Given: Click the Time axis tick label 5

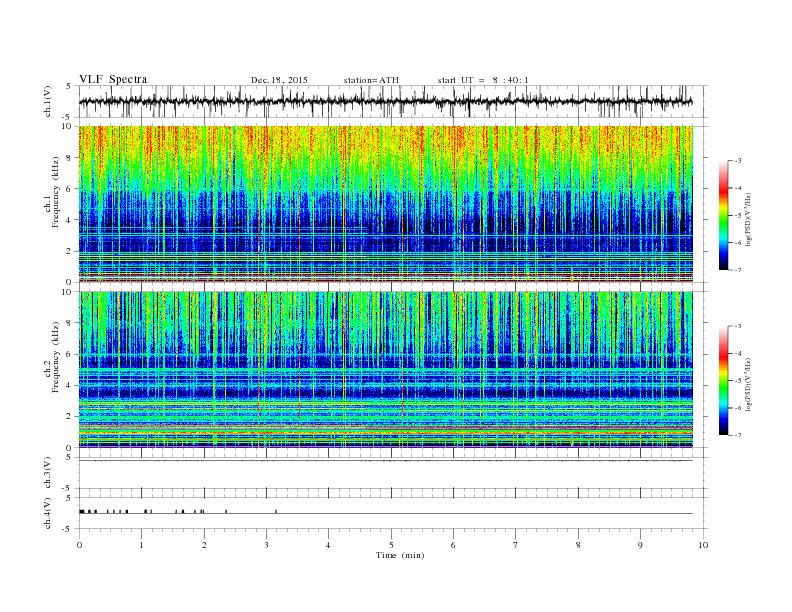Looking at the screenshot, I should (x=391, y=545).
